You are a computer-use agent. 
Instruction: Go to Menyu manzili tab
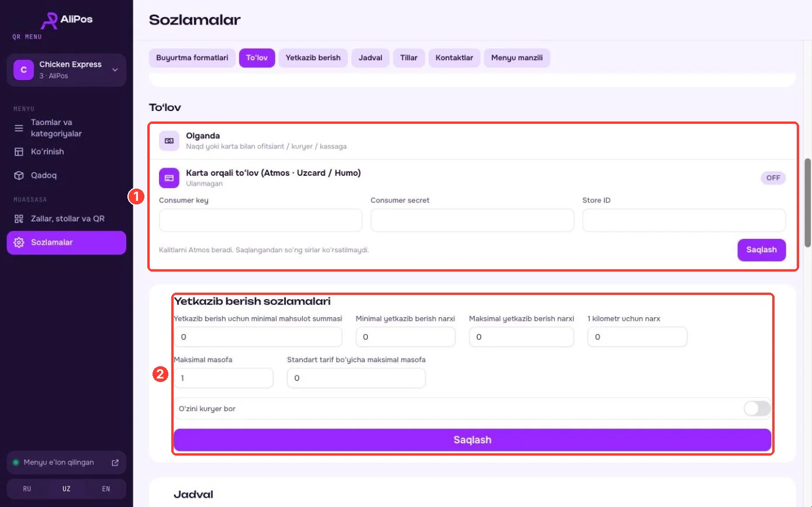point(517,58)
